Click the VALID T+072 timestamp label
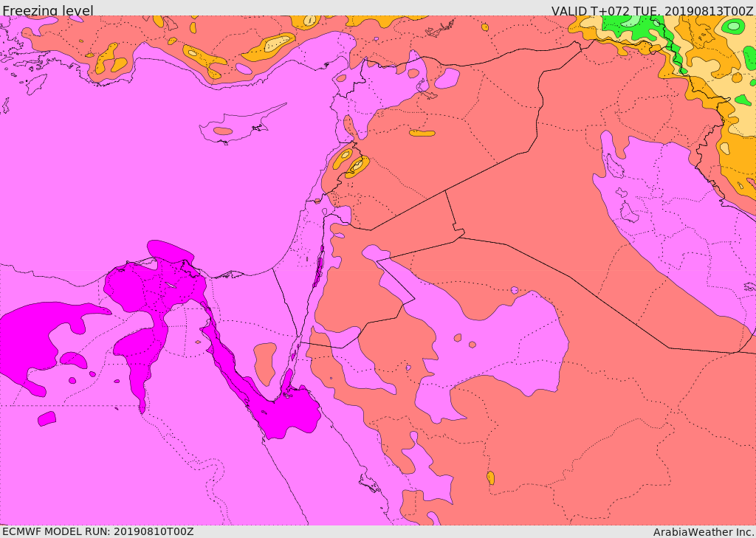 click(652, 11)
